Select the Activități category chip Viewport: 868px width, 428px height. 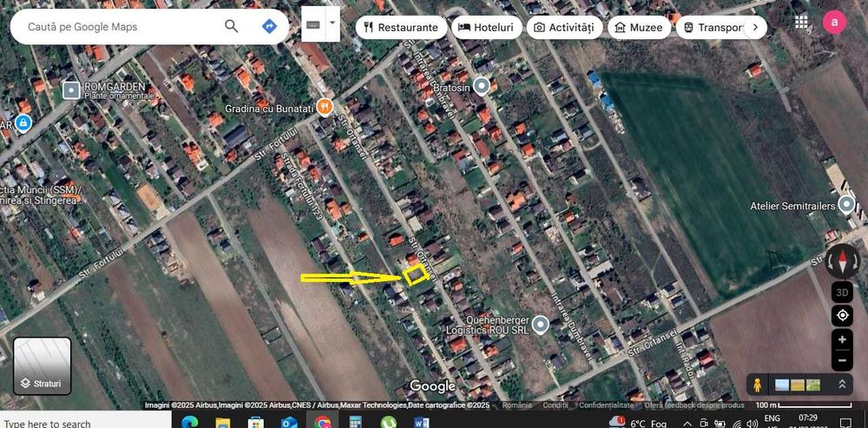coord(564,27)
